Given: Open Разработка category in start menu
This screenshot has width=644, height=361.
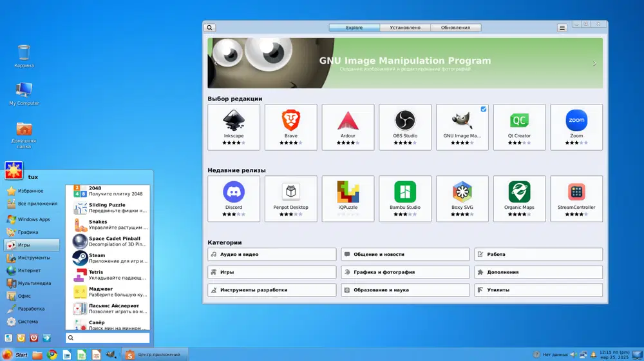Looking at the screenshot, I should pyautogui.click(x=32, y=308).
